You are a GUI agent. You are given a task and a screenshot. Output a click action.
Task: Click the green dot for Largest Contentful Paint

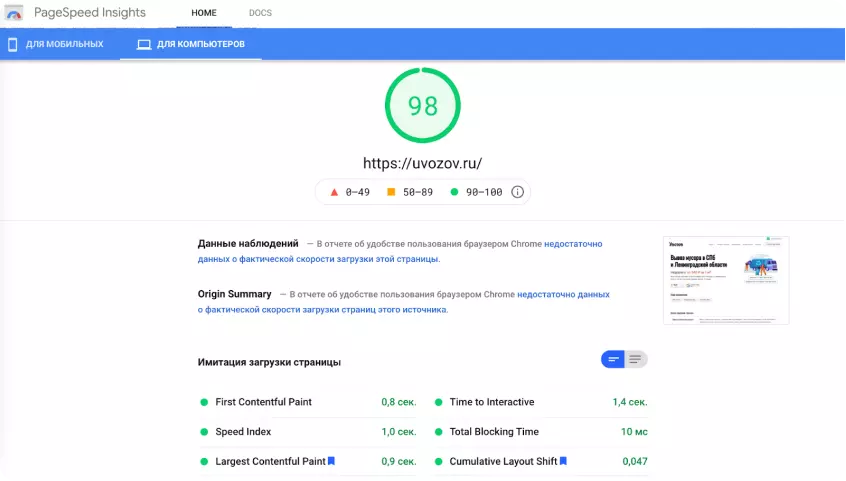pyautogui.click(x=204, y=462)
